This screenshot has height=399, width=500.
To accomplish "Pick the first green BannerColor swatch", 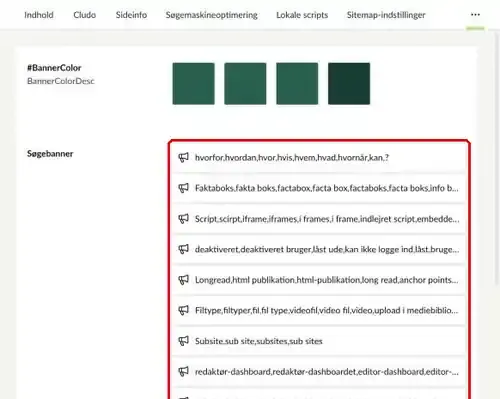I will (x=194, y=84).
